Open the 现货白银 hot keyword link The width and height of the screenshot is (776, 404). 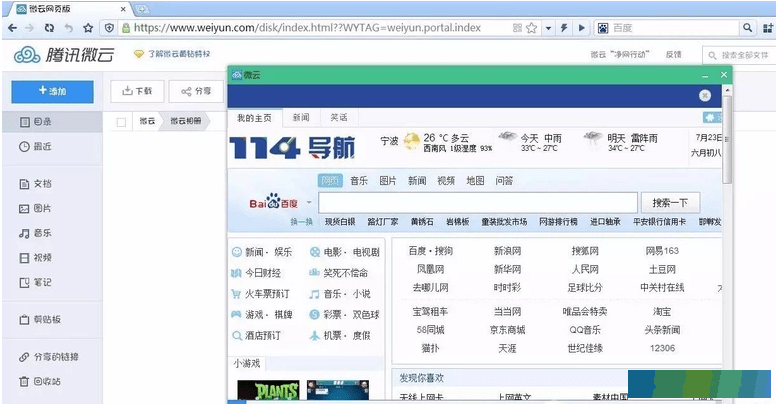coord(340,222)
